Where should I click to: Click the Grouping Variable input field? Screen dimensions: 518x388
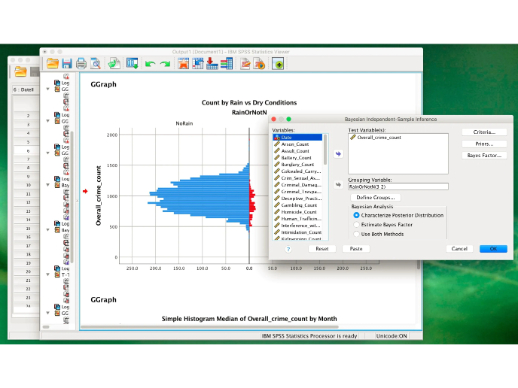click(x=398, y=187)
